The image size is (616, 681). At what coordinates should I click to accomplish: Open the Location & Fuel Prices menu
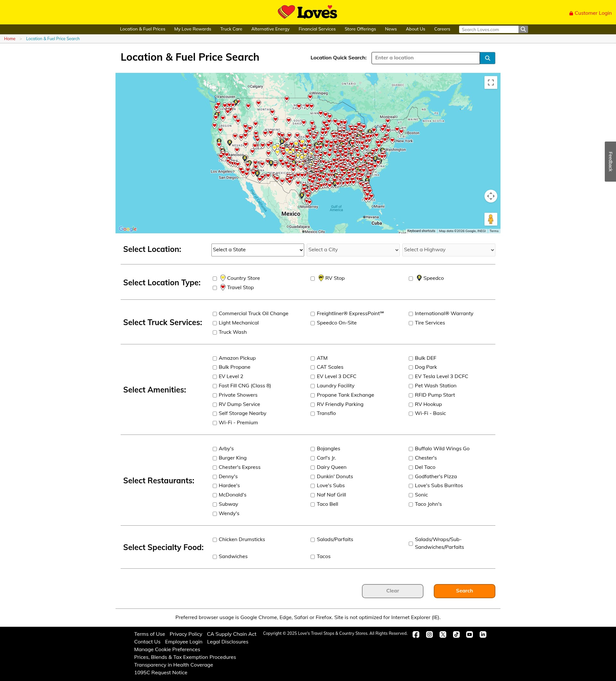pos(142,29)
